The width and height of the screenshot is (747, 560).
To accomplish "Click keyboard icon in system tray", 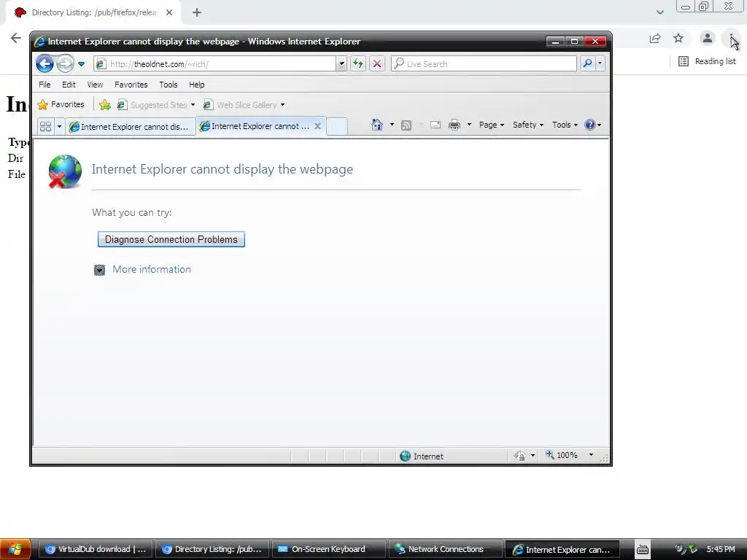I will click(642, 549).
